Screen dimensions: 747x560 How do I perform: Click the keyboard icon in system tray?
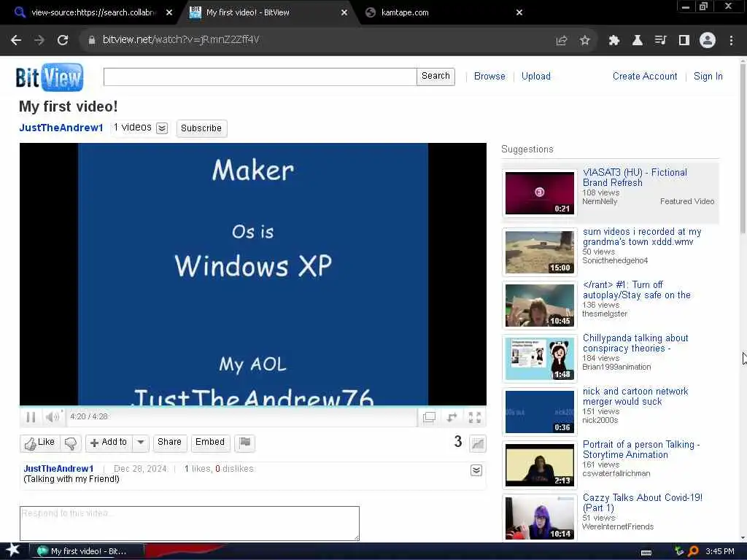tap(646, 553)
